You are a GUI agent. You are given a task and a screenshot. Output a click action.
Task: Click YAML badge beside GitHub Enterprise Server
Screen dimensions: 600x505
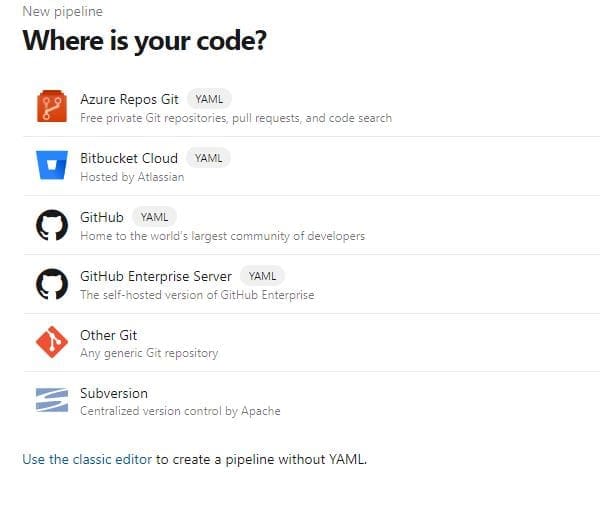pos(262,276)
